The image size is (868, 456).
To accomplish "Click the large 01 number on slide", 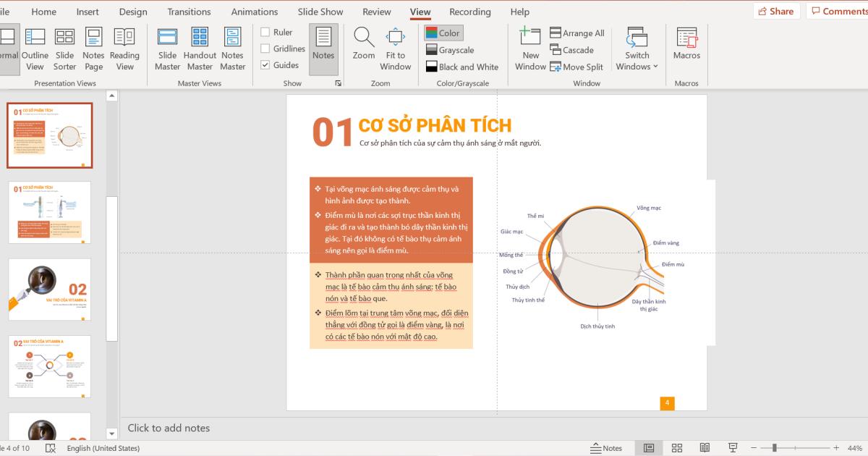I will (333, 132).
